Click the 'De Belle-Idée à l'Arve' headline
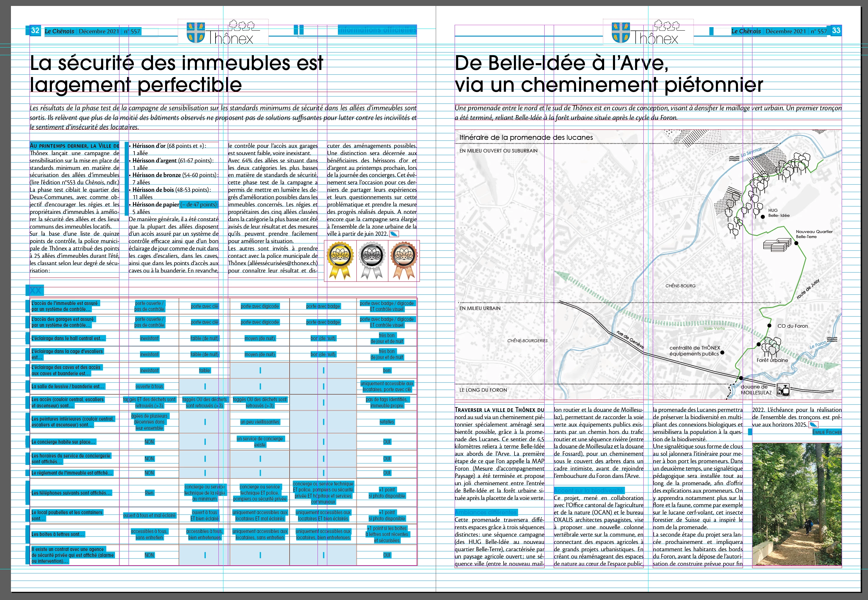This screenshot has width=868, height=600. point(608,74)
